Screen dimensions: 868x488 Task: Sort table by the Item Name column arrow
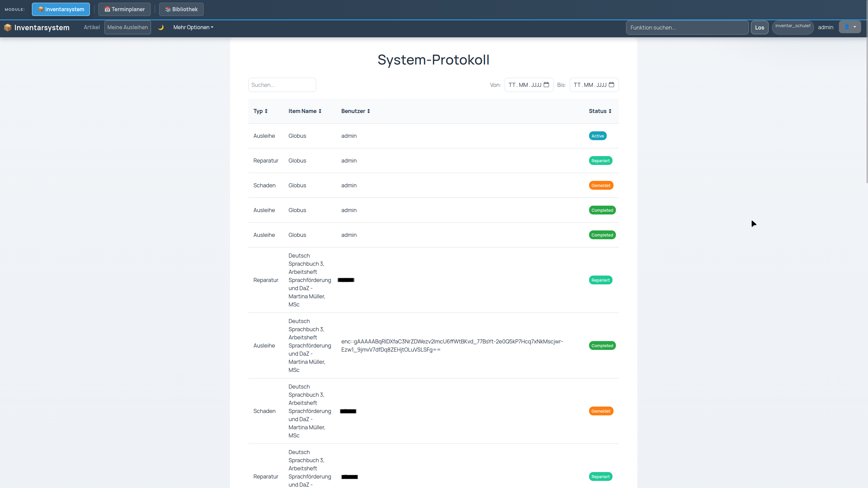[320, 111]
